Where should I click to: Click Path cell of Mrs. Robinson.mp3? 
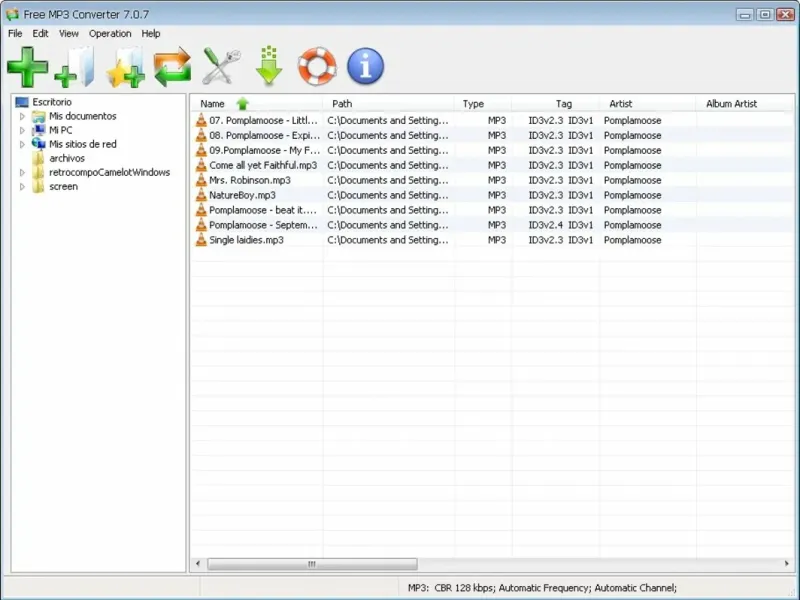388,180
